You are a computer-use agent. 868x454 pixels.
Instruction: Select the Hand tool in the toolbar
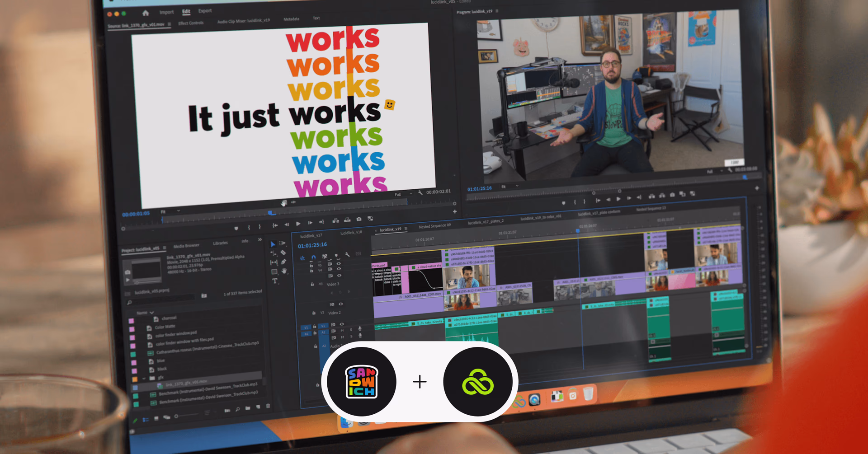pos(284,271)
